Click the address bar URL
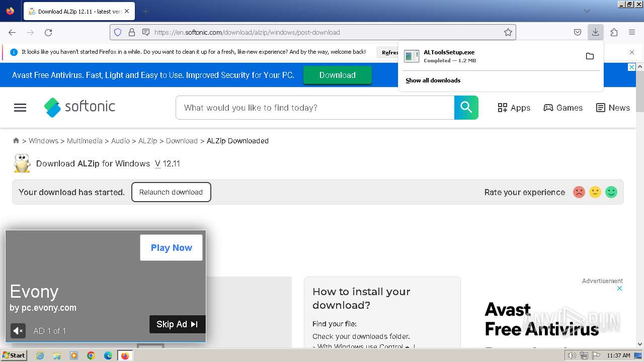 click(247, 32)
